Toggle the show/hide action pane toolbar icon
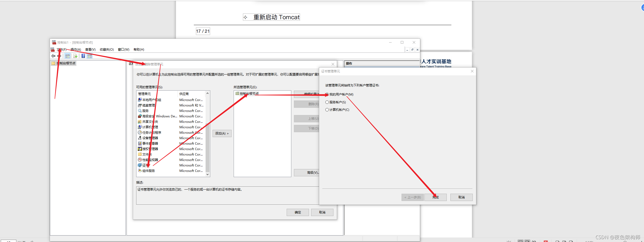Screen dimensions: 644x242 [x=90, y=56]
